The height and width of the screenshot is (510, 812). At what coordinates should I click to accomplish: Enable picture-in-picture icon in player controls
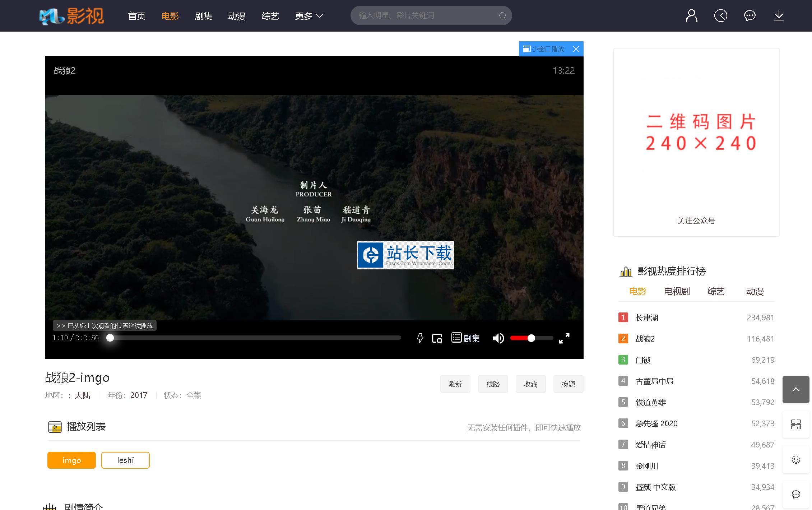[437, 338]
